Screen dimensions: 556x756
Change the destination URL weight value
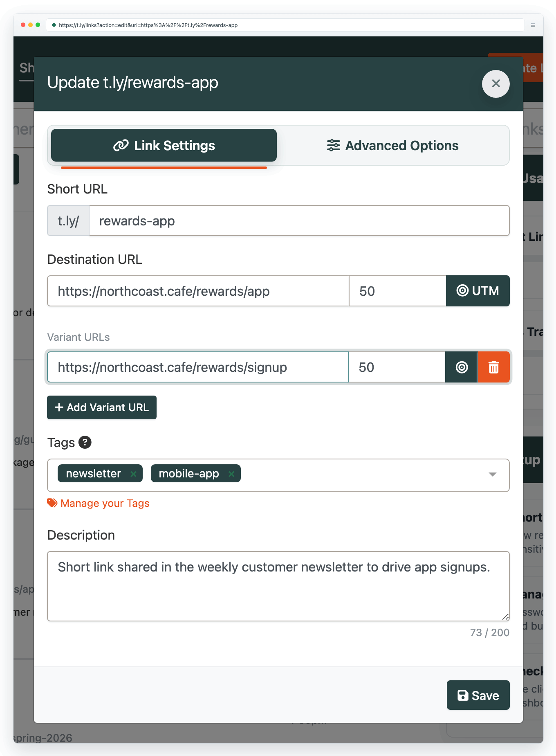point(397,291)
